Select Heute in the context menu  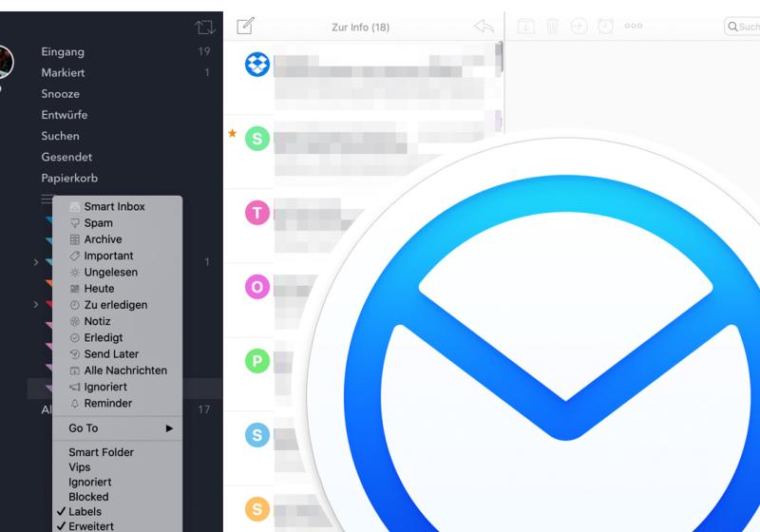(x=100, y=289)
